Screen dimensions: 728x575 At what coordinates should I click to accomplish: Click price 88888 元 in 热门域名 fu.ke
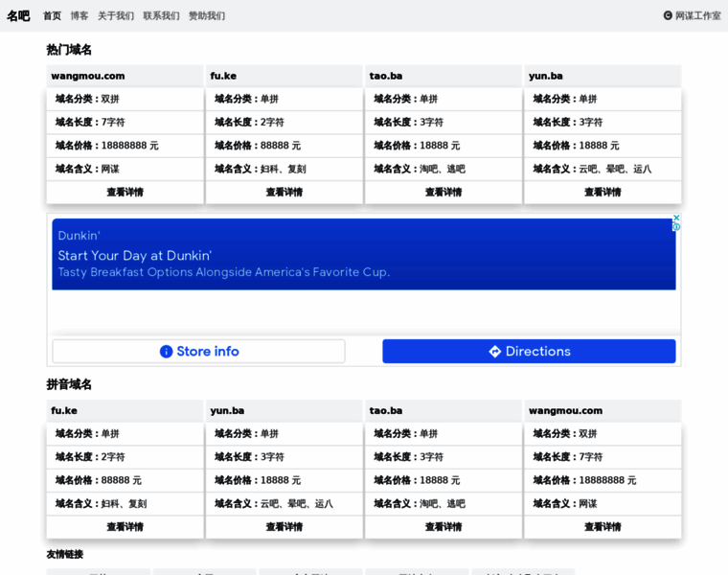pos(281,146)
